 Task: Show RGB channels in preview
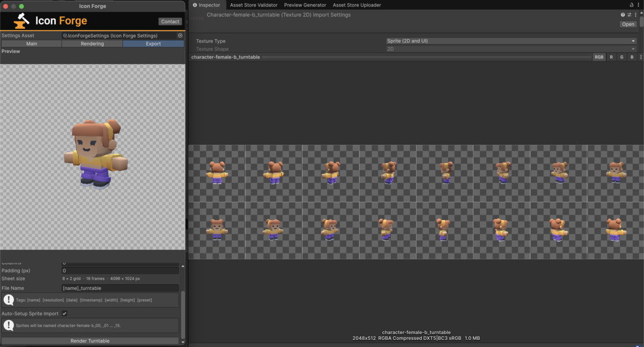(599, 57)
